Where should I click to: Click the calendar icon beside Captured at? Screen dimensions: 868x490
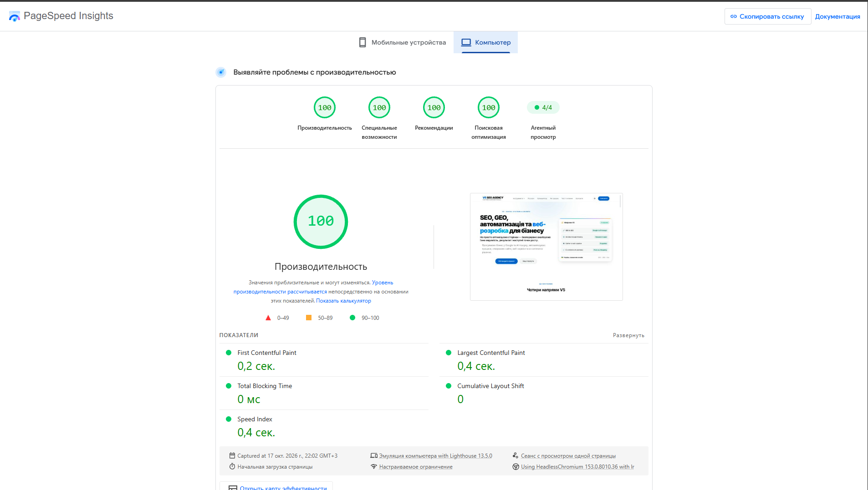(232, 455)
